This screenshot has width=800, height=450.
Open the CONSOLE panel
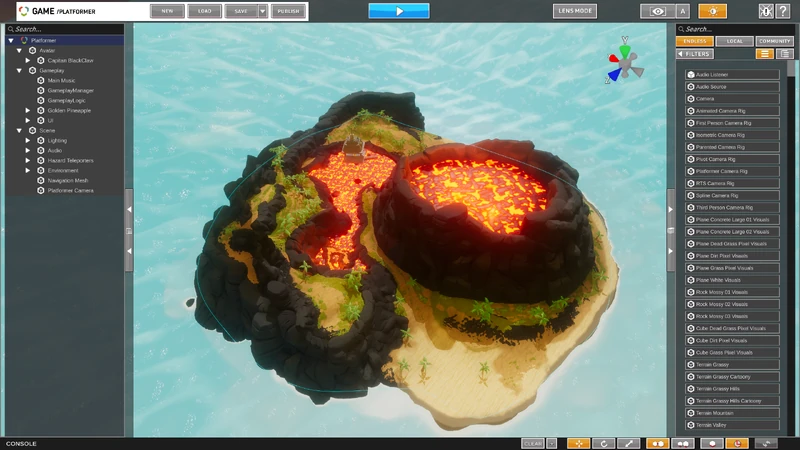click(21, 444)
